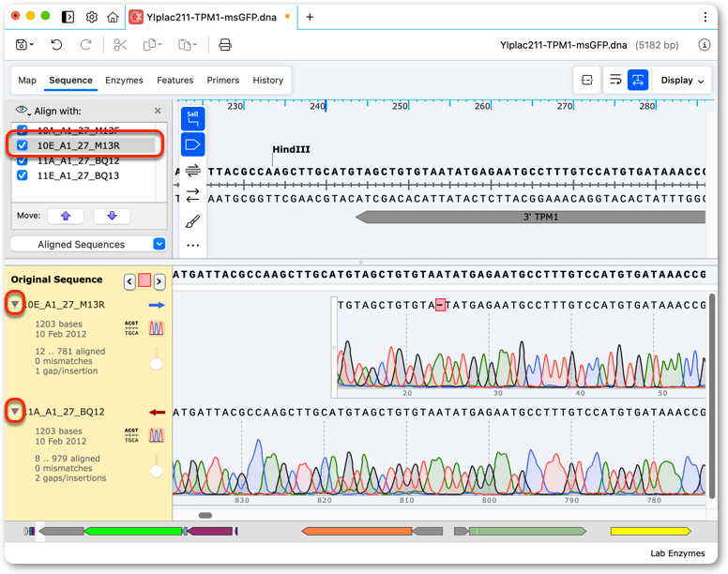Uncheck the 10E_A1_27_M13R alignment checkbox
The width and height of the screenshot is (728, 574).
coord(22,145)
